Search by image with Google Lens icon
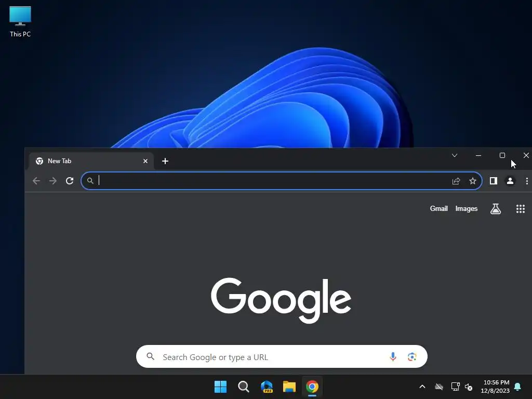Image resolution: width=532 pixels, height=399 pixels. click(412, 356)
